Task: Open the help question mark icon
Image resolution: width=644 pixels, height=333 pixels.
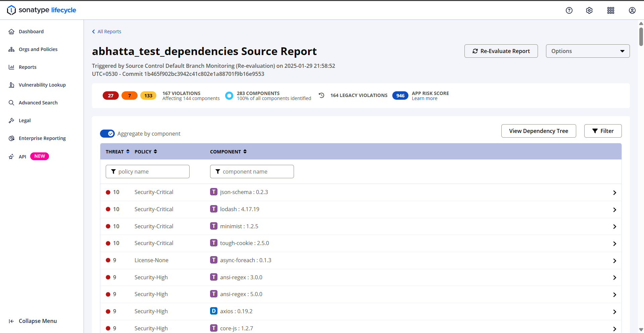Action: click(569, 10)
